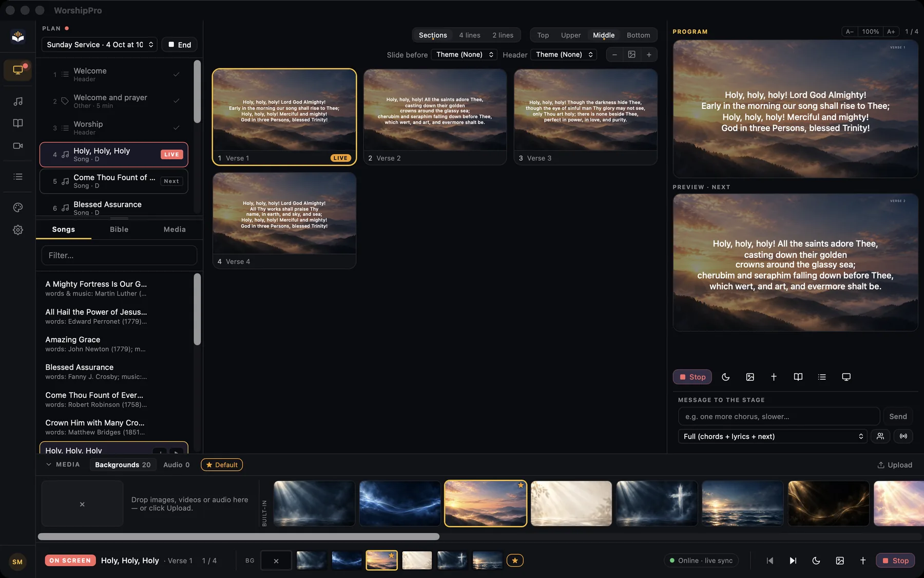924x578 pixels.
Task: Click the image icon beside program moon icon
Action: click(750, 377)
